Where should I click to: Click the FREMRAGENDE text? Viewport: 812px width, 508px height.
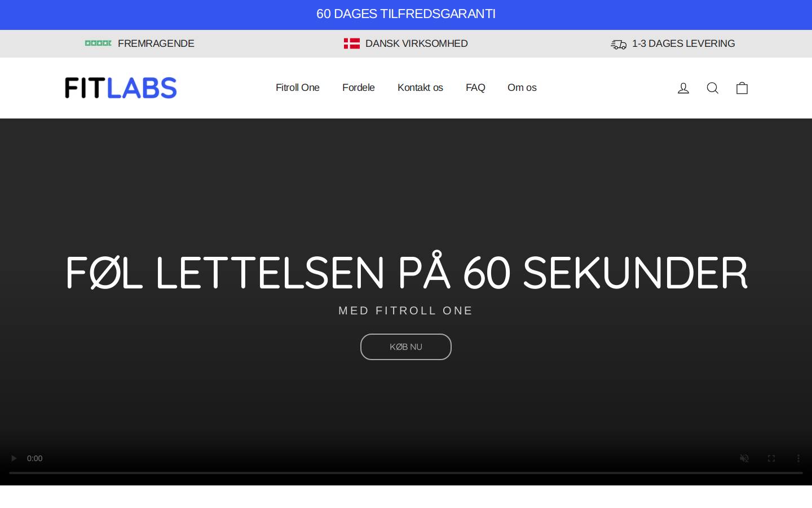[156, 43]
